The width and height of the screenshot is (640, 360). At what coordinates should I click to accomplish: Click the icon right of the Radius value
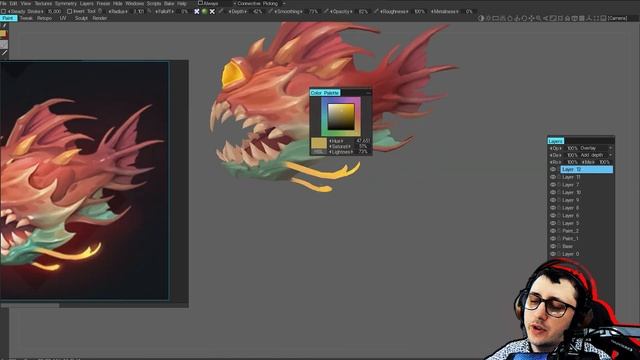(x=149, y=11)
